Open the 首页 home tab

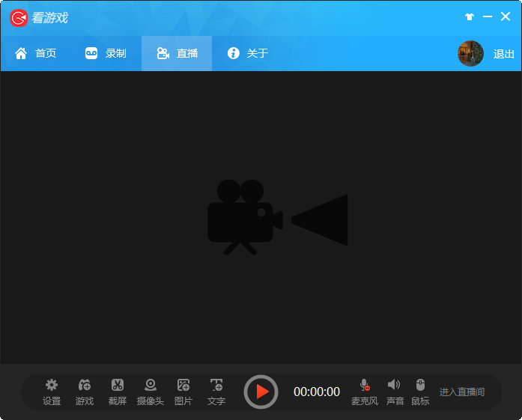(35, 53)
